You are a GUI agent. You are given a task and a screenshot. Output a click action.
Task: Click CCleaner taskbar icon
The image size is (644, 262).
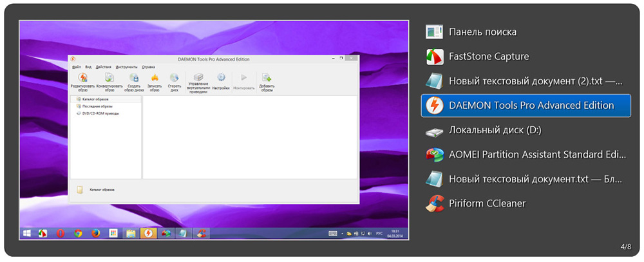201,234
